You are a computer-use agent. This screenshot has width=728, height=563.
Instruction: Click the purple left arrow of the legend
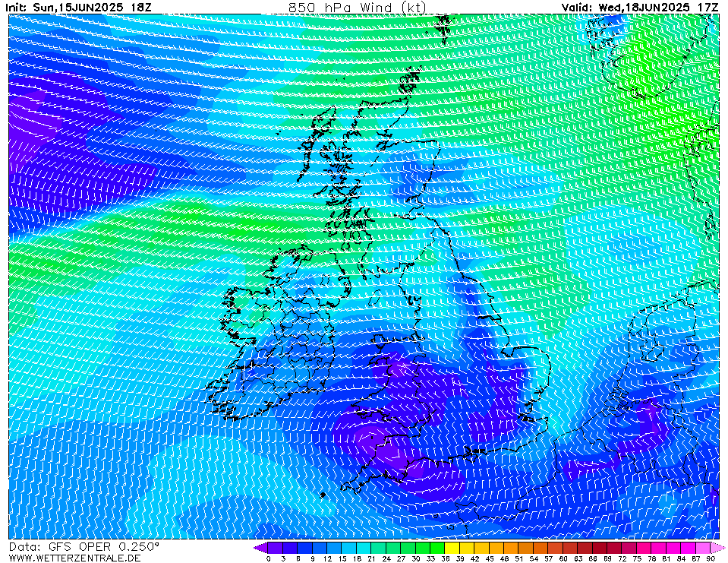[x=260, y=548]
